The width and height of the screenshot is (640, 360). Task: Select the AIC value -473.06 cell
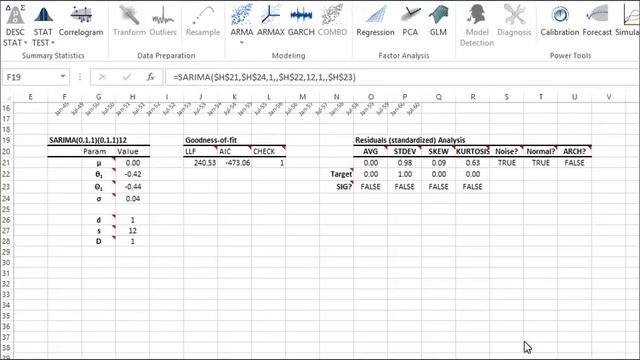pyautogui.click(x=234, y=162)
